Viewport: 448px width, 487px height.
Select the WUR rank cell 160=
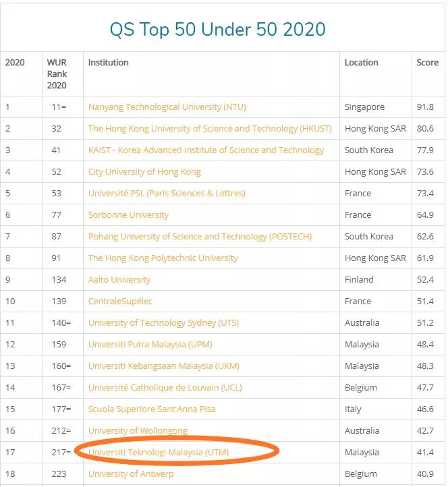coord(61,366)
